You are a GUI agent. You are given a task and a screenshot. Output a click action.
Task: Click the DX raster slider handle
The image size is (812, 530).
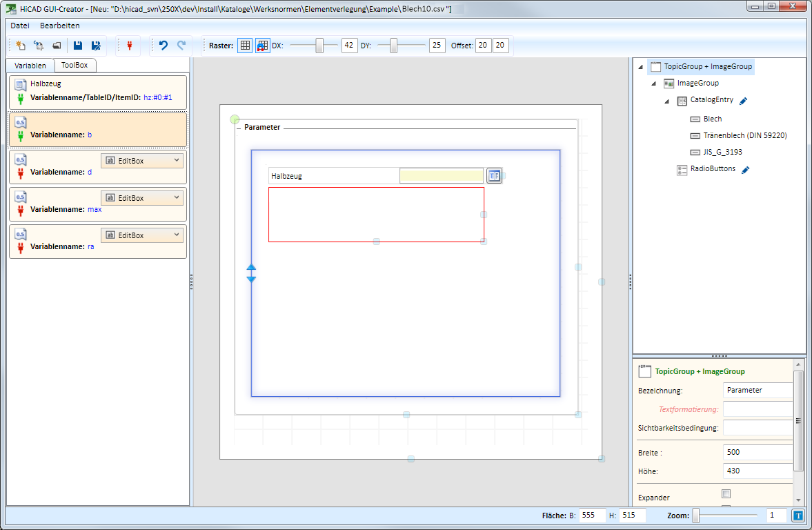click(x=319, y=46)
